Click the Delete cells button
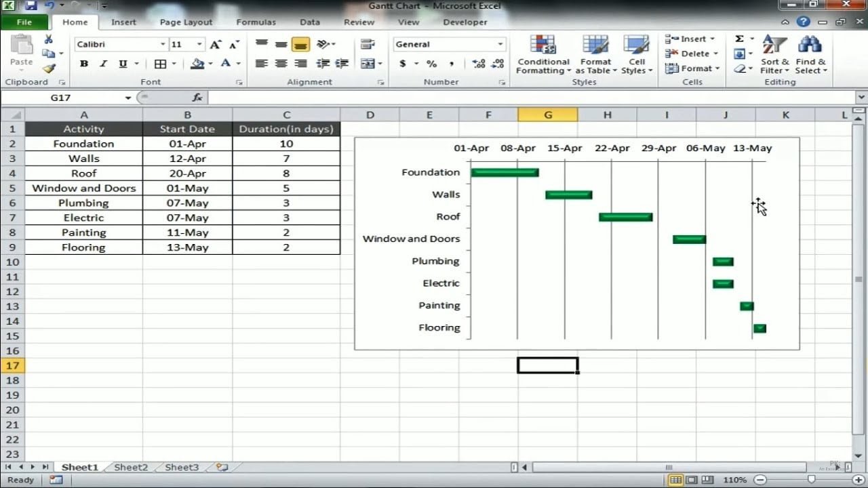 (x=690, y=54)
